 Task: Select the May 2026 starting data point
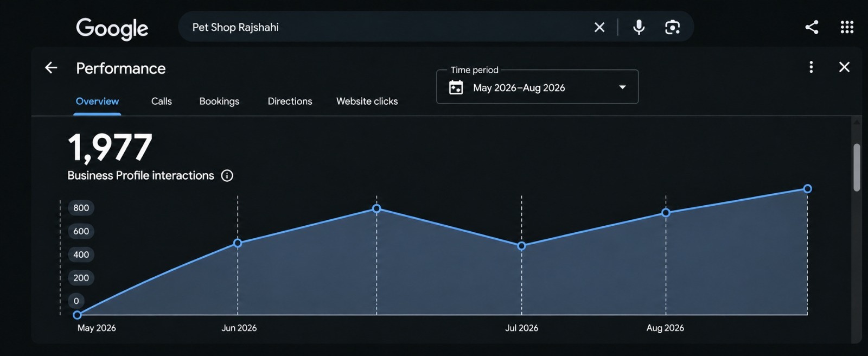(77, 315)
